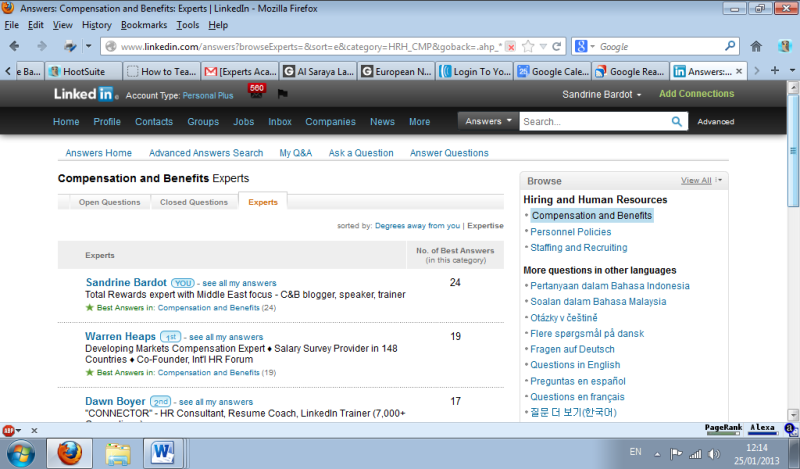Image resolution: width=800 pixels, height=469 pixels.
Task: Open Companies in the LinkedIn navigation
Action: tap(331, 121)
